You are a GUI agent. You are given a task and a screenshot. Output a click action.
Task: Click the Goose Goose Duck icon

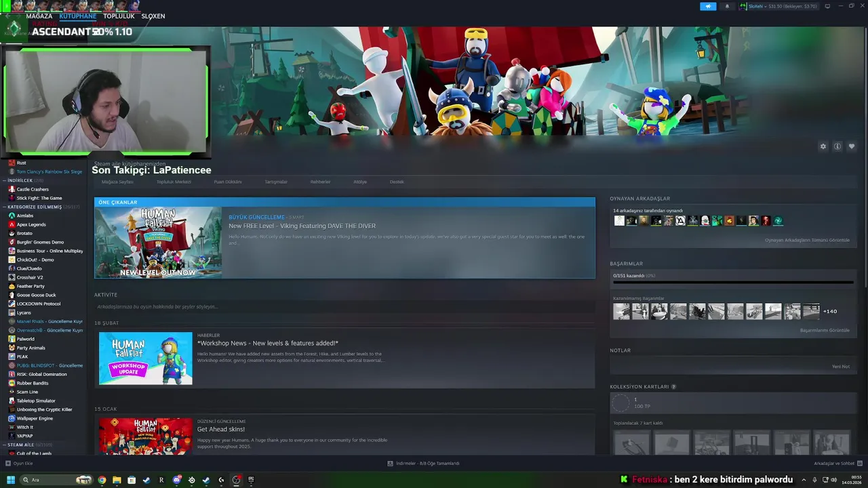12,295
